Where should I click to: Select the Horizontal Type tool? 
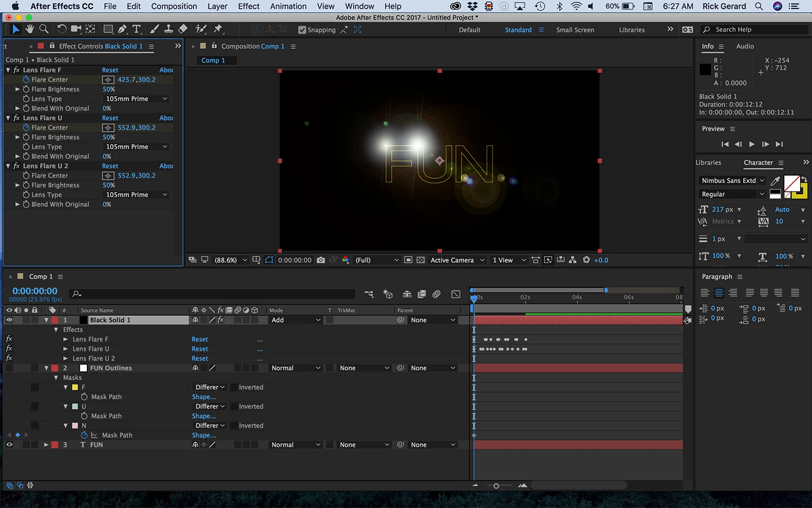(136, 29)
